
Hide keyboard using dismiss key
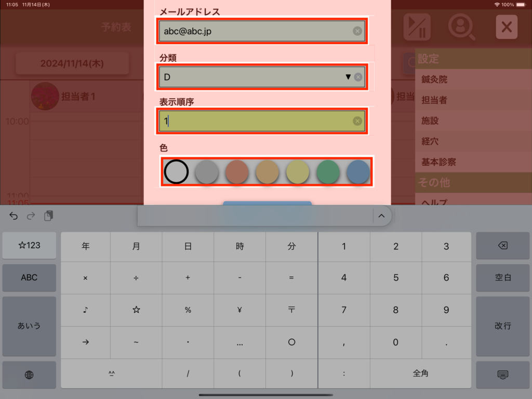pyautogui.click(x=502, y=375)
